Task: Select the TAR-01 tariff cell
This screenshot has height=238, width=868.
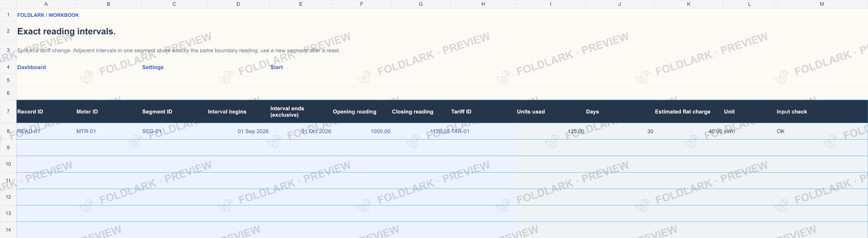Action: [x=483, y=131]
